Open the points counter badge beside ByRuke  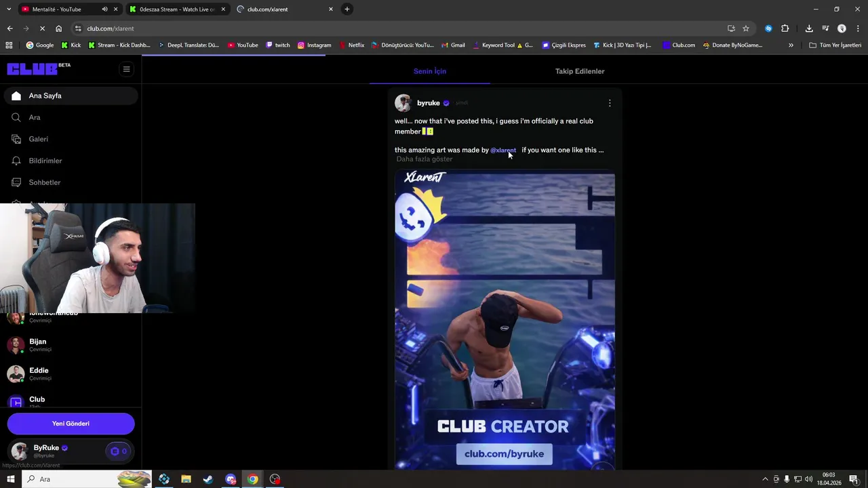click(118, 451)
